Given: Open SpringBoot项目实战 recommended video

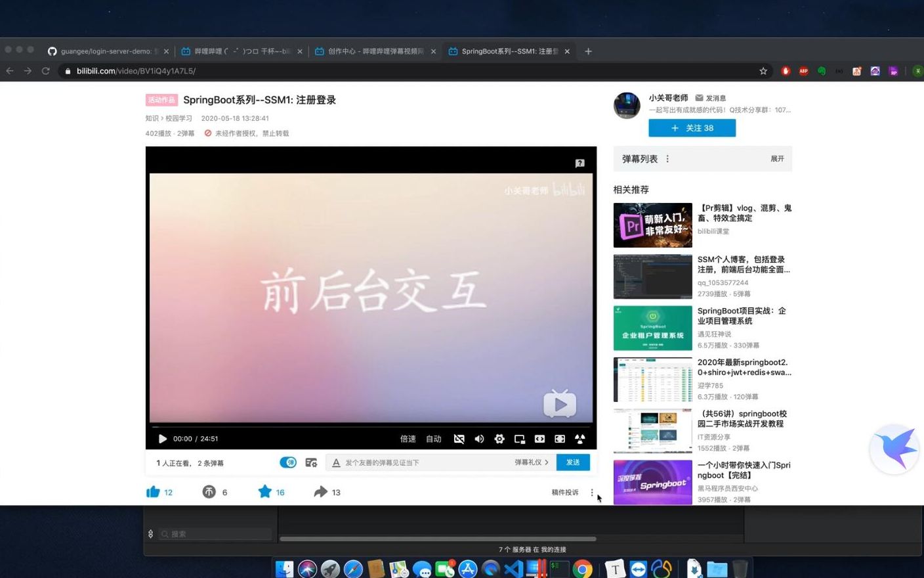Looking at the screenshot, I should point(742,316).
